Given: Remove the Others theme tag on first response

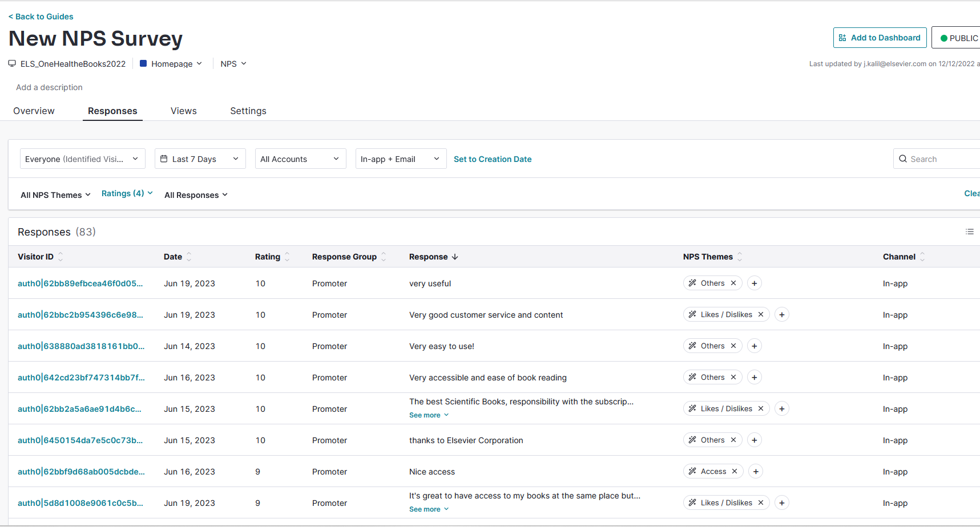Looking at the screenshot, I should [733, 283].
